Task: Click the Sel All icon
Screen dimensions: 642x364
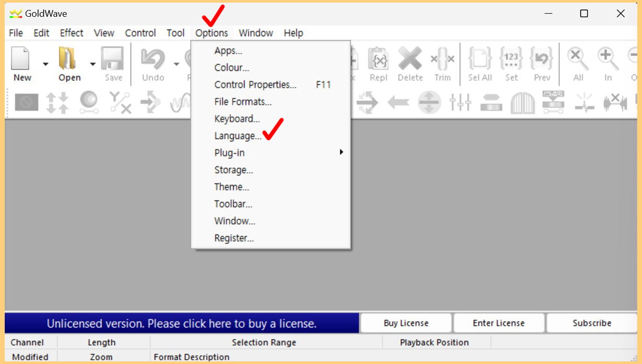Action: 480,58
